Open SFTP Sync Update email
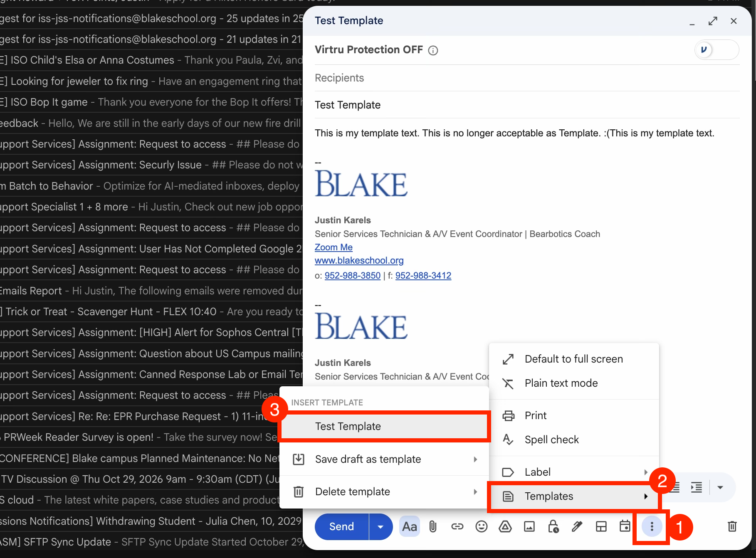The image size is (756, 558). click(x=151, y=542)
